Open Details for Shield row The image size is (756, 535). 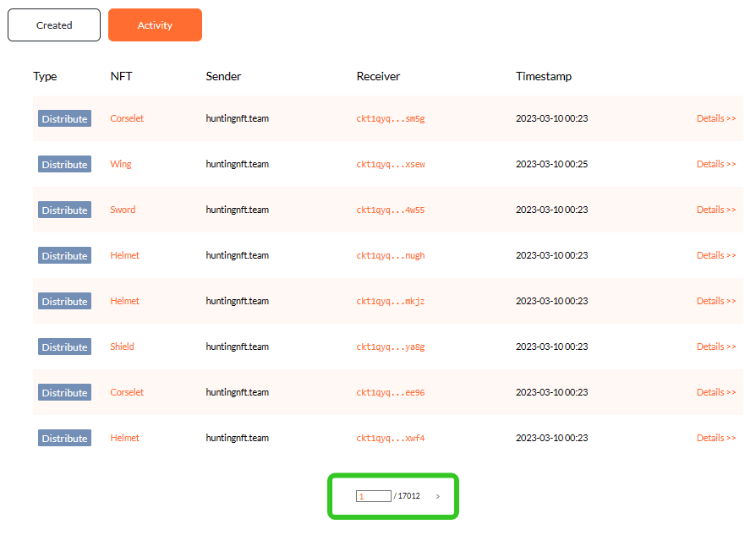click(x=716, y=347)
